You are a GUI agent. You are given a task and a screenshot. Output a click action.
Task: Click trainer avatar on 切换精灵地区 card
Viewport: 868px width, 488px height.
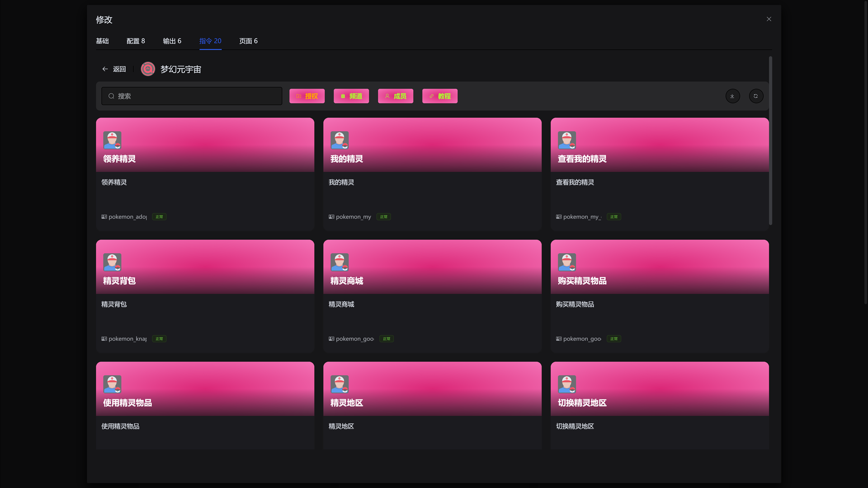567,384
